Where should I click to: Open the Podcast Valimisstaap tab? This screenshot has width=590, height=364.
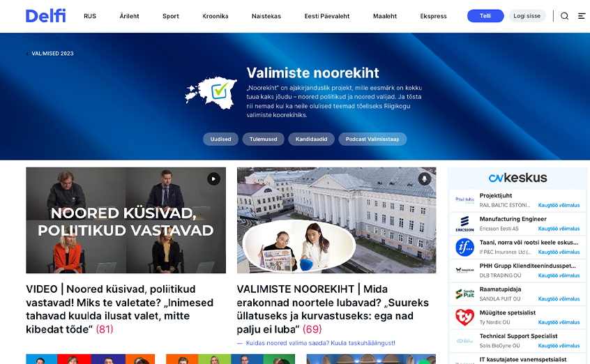(372, 139)
